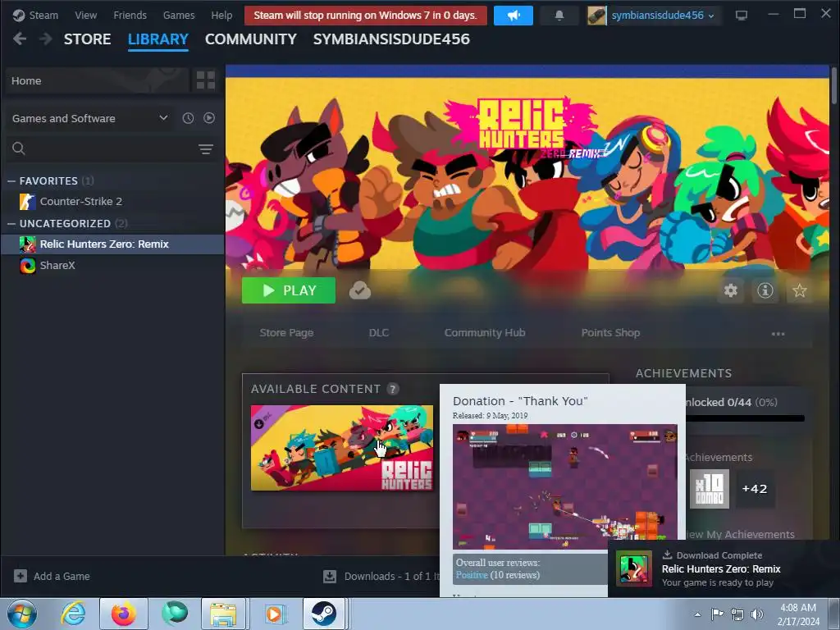The height and width of the screenshot is (630, 840).
Task: Open the Community Hub link
Action: pyautogui.click(x=485, y=333)
